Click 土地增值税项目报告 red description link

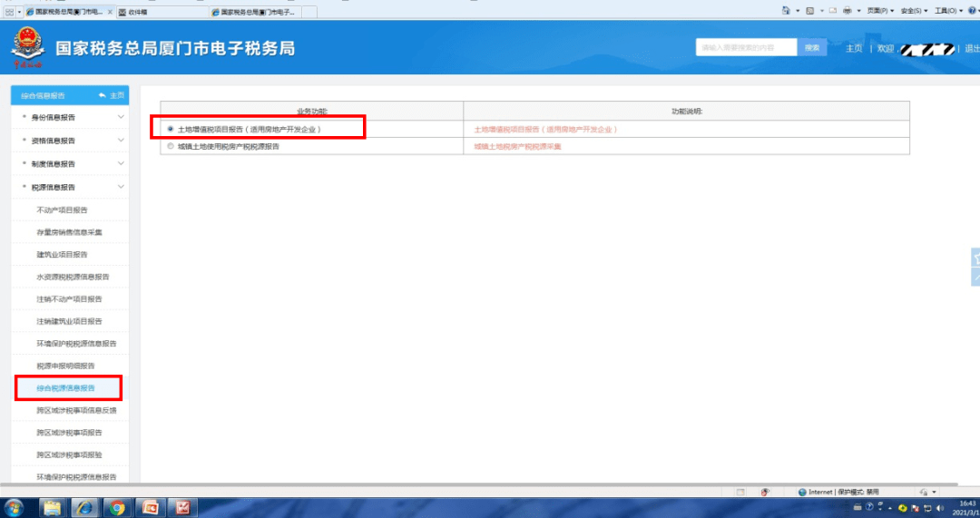(x=545, y=130)
